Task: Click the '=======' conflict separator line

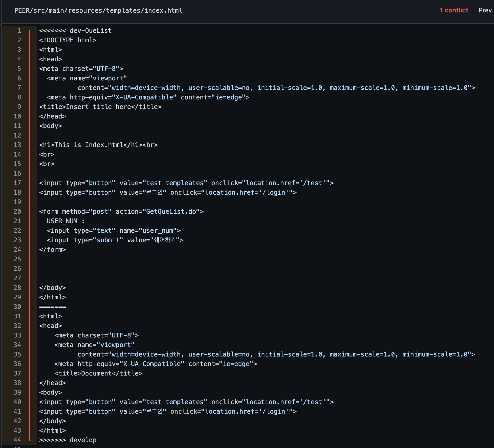Action: [52, 307]
